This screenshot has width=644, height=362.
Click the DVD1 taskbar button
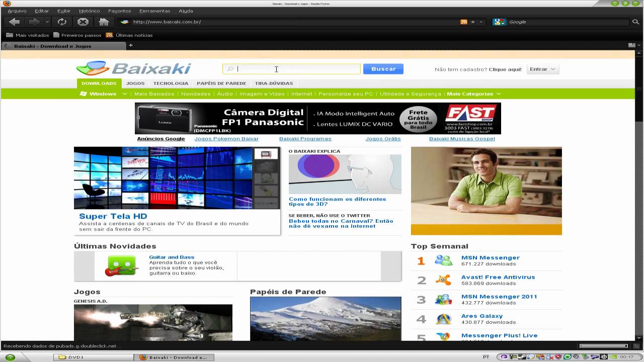point(93,357)
